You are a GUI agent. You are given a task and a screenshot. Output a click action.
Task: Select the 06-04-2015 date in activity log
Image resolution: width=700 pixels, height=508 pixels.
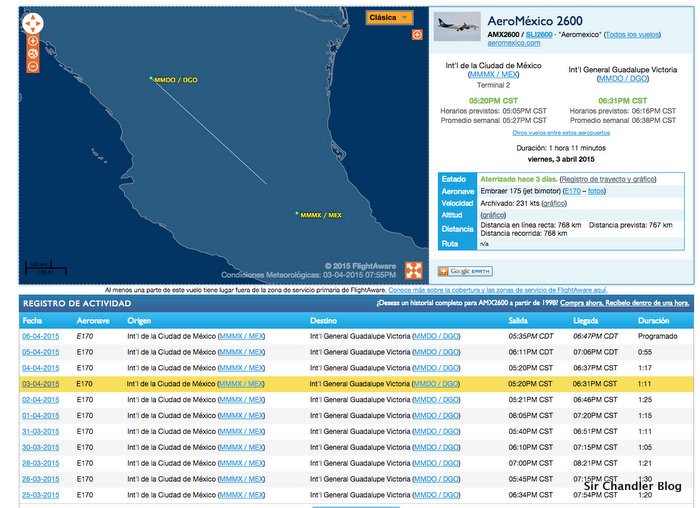(41, 336)
